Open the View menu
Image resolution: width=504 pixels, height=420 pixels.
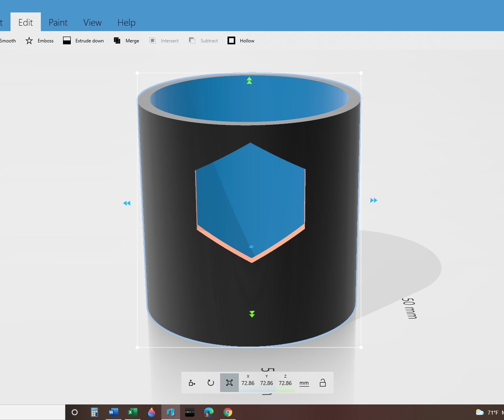[x=92, y=22]
